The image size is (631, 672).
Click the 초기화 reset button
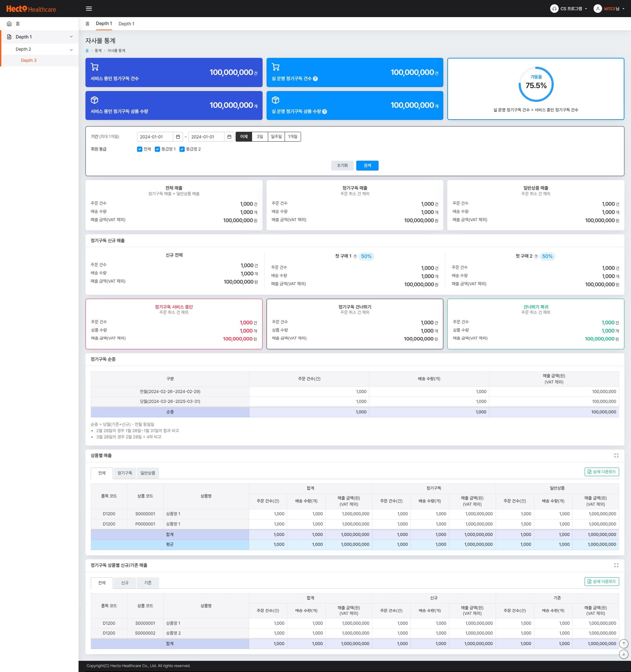[342, 166]
